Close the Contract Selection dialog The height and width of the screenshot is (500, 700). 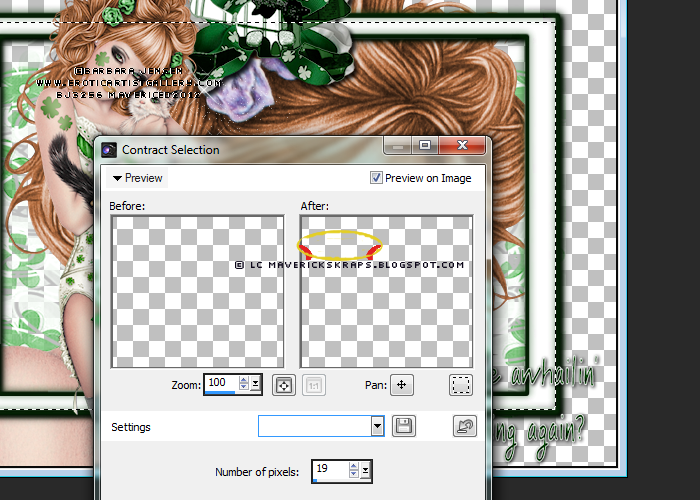462,145
